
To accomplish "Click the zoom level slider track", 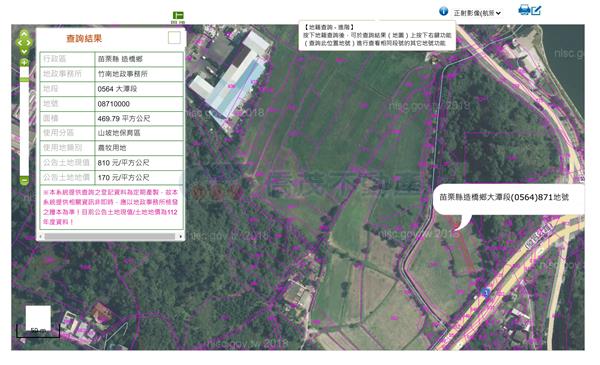I will tap(24, 121).
